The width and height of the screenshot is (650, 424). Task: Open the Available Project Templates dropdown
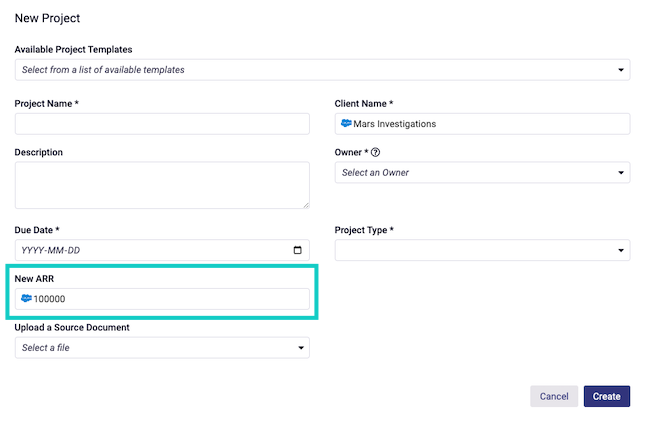[x=322, y=70]
